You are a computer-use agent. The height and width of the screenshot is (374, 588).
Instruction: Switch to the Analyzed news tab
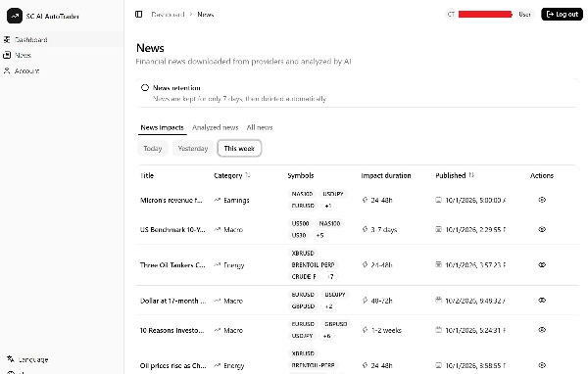(216, 127)
